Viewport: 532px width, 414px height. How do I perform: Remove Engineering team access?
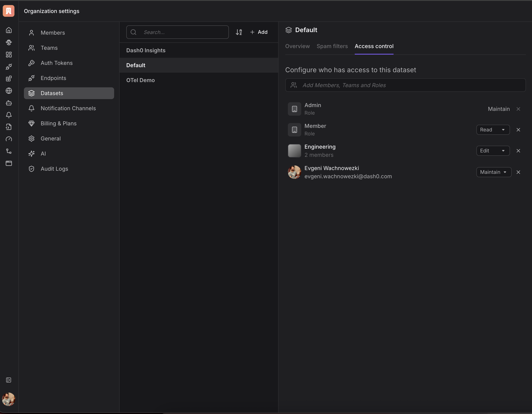click(518, 151)
